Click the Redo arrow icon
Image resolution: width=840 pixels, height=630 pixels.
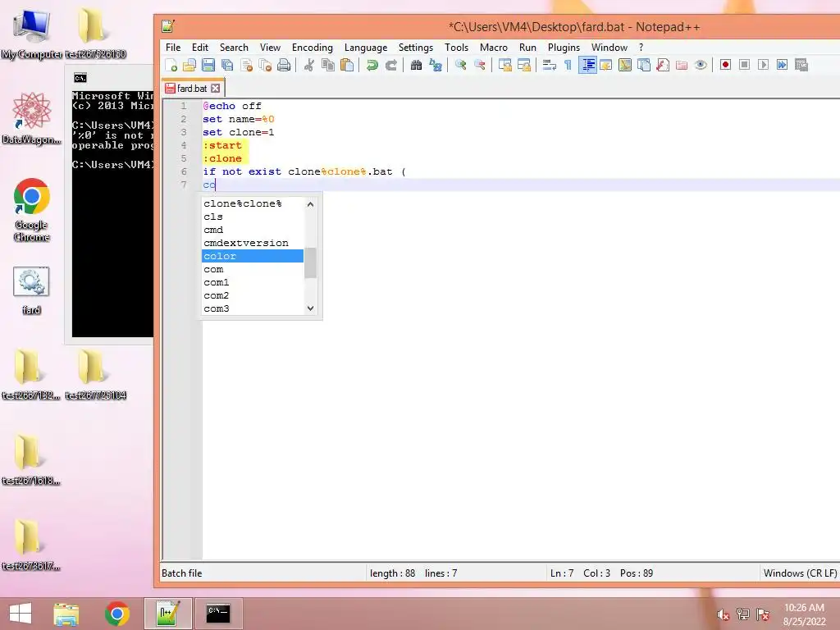point(391,66)
